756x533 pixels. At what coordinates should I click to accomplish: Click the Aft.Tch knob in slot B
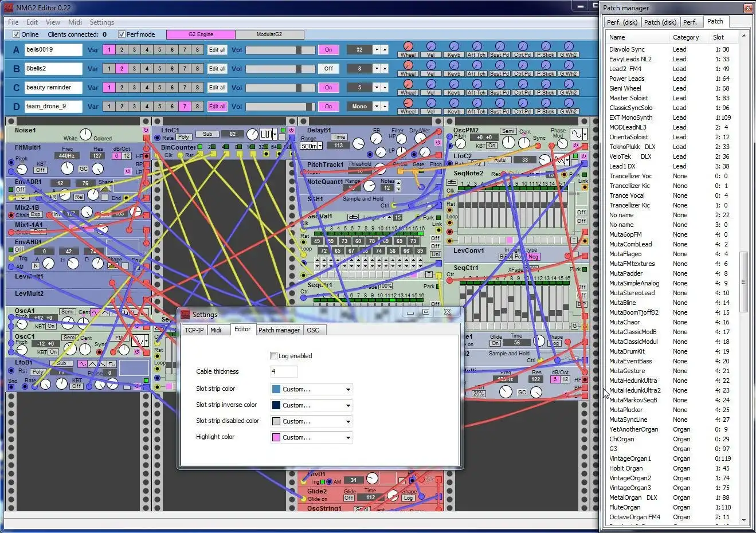[x=477, y=65]
